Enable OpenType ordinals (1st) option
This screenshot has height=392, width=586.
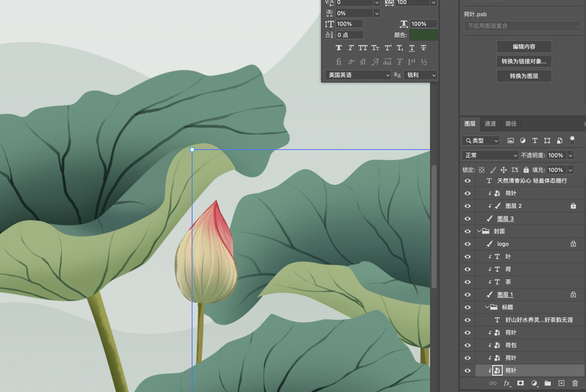(x=412, y=62)
